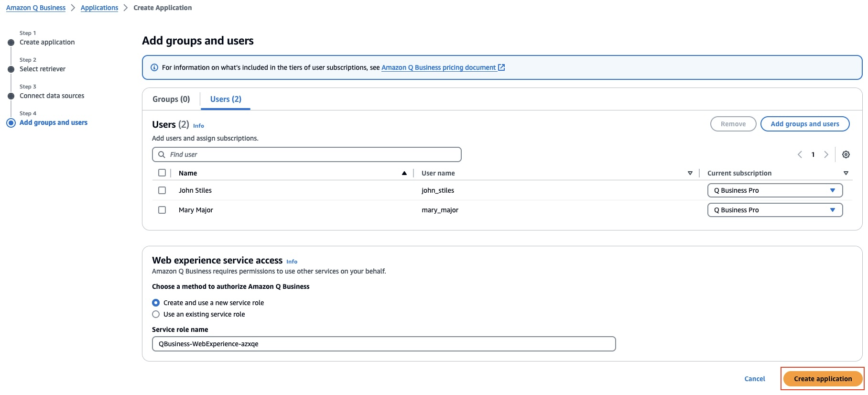Viewport: 868px width, 395px height.
Task: Click the Service role name input field
Action: (384, 344)
